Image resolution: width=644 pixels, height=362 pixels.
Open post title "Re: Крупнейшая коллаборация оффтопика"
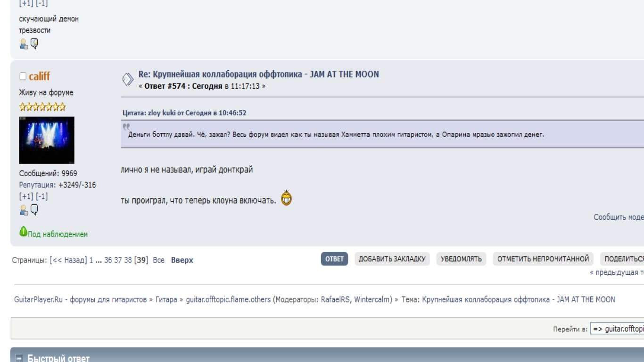(x=258, y=74)
